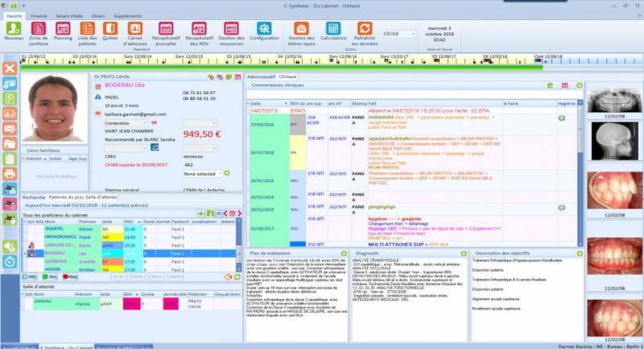Open the Clinique tab
The width and height of the screenshot is (644, 349).
(287, 77)
